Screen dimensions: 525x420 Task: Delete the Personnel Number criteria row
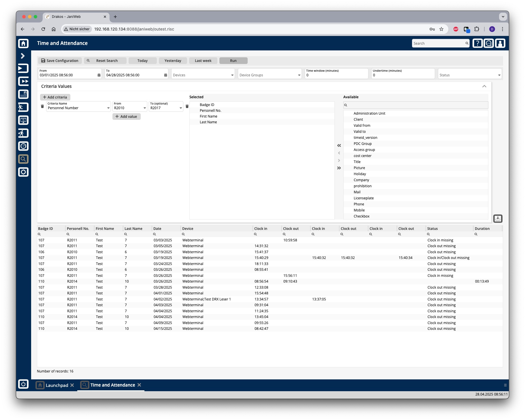42,106
